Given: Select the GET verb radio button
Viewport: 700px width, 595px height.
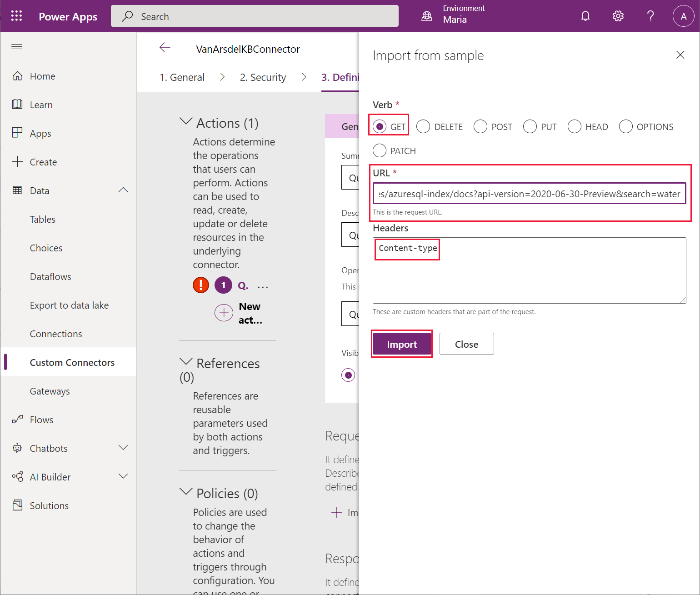Looking at the screenshot, I should pyautogui.click(x=380, y=126).
